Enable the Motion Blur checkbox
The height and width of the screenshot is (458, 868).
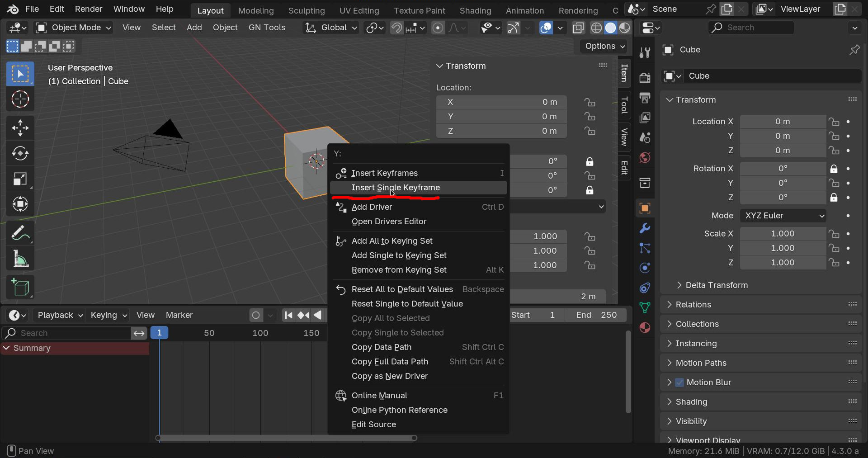(679, 382)
